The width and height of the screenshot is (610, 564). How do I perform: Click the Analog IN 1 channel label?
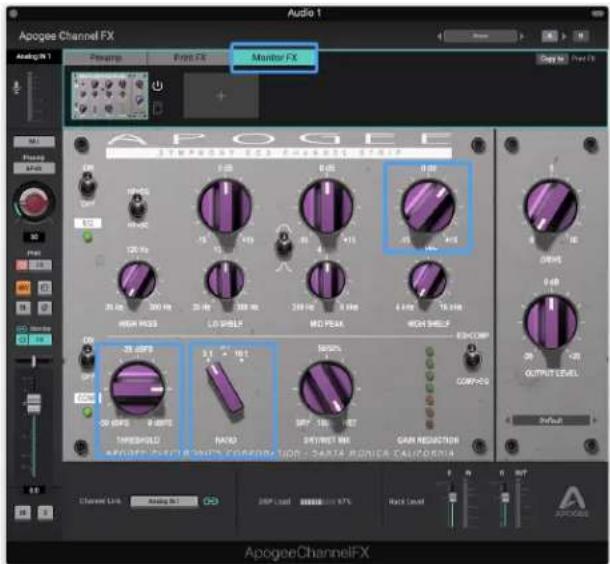34,56
